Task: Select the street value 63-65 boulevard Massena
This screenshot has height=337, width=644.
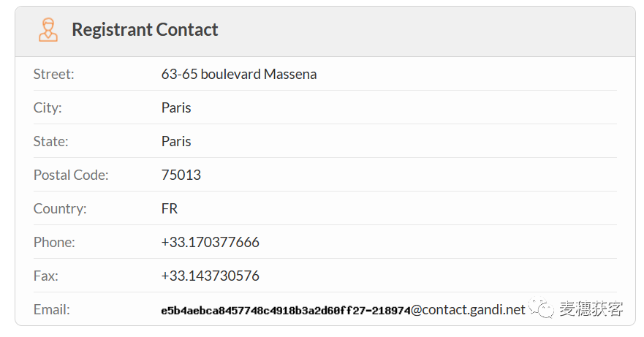Action: tap(238, 75)
